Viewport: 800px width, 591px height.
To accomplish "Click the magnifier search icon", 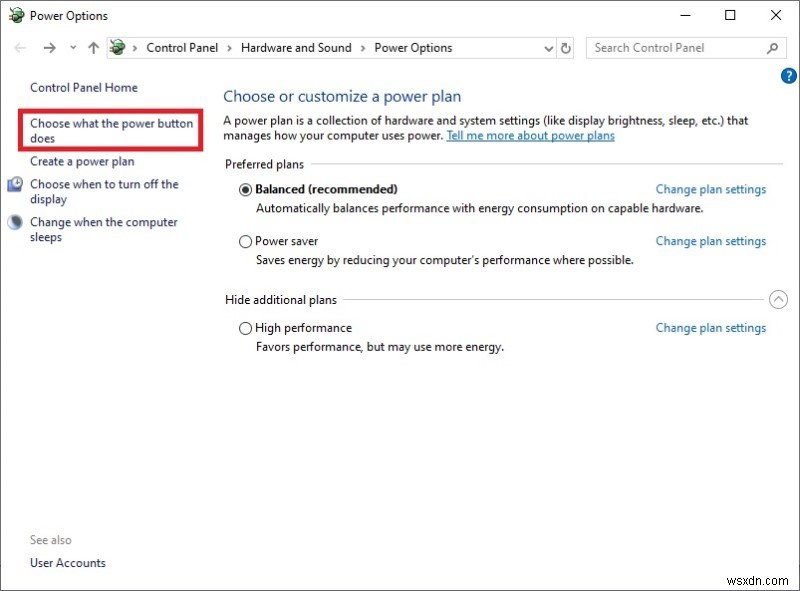I will [772, 48].
